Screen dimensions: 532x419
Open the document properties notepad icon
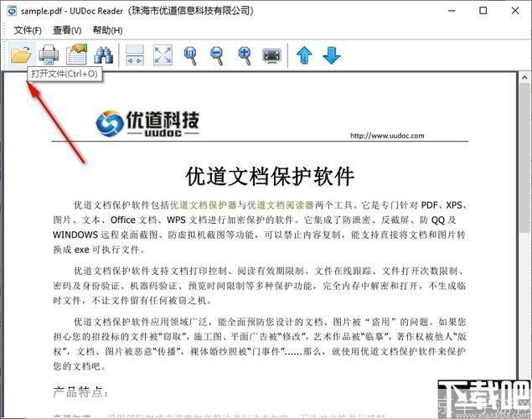tap(76, 55)
